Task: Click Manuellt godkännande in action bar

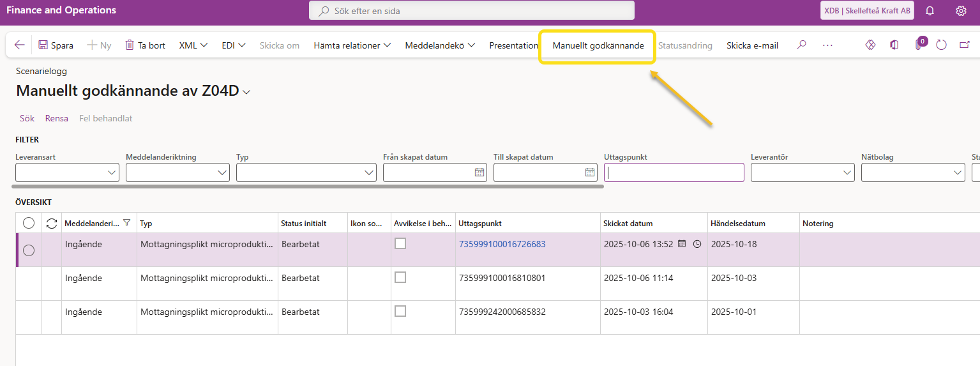Action: [x=598, y=45]
